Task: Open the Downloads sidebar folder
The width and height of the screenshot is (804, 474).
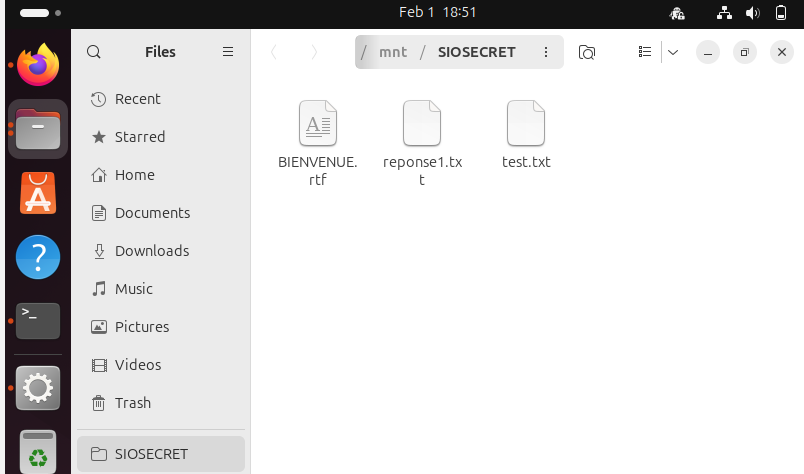Action: tap(151, 251)
